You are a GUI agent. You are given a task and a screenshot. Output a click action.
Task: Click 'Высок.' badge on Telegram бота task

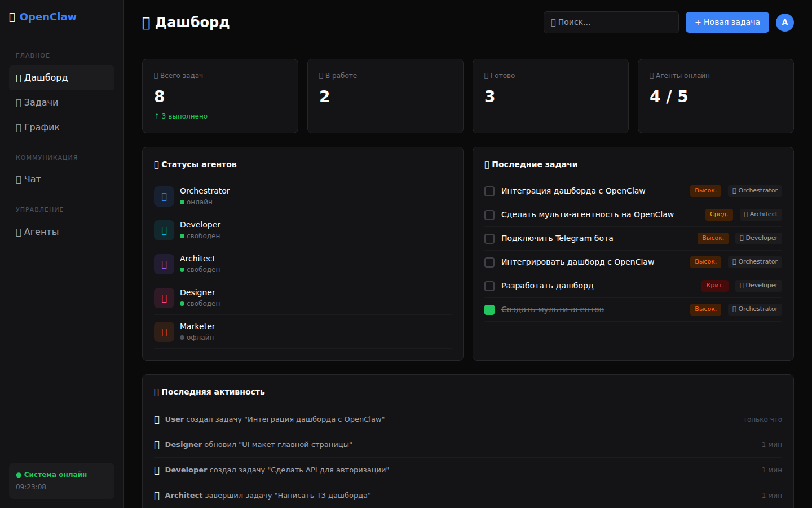coord(713,238)
